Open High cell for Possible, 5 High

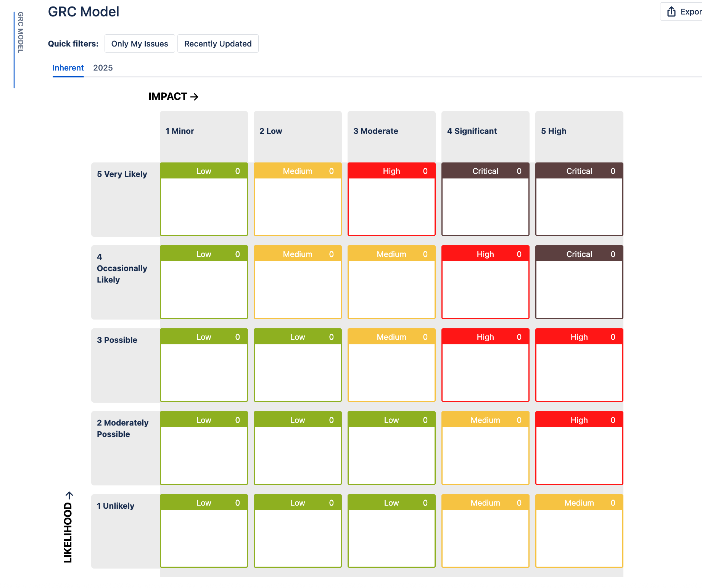(x=579, y=365)
